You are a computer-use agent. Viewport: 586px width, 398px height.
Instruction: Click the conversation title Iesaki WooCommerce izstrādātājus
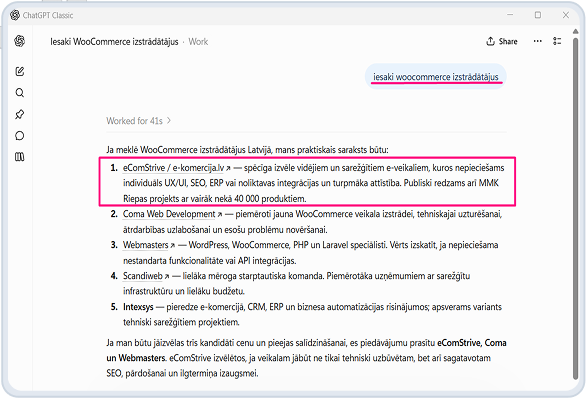coord(114,41)
